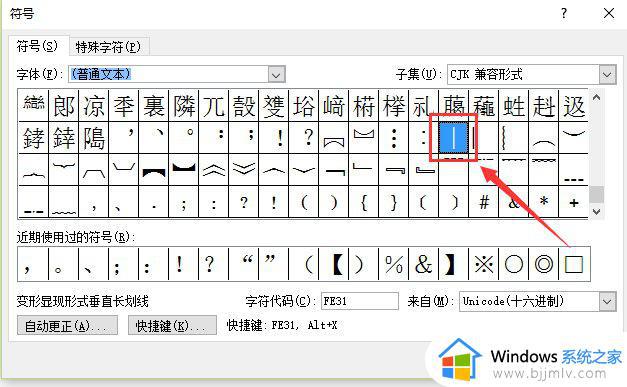Click the 自动更正(A)... button

coord(67,325)
